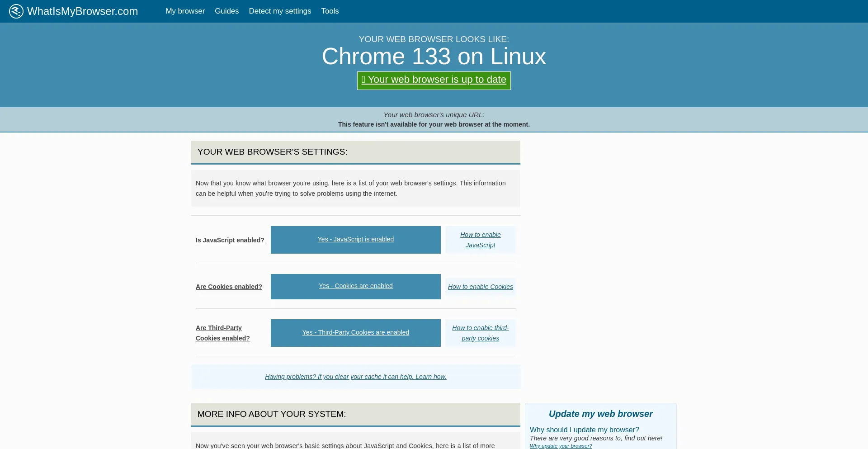Click the 'Chrome 133 on Linux' heading
Screen dimensions: 868x449
(434, 57)
